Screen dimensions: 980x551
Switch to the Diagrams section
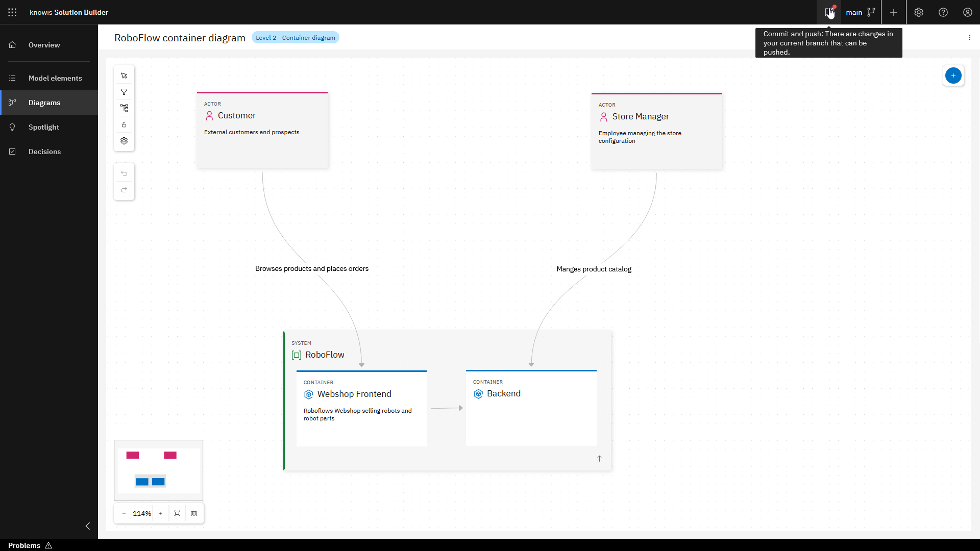point(44,103)
